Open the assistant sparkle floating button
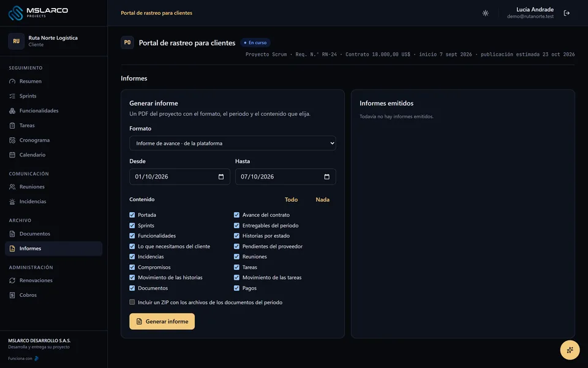This screenshot has height=368, width=588. click(x=570, y=350)
